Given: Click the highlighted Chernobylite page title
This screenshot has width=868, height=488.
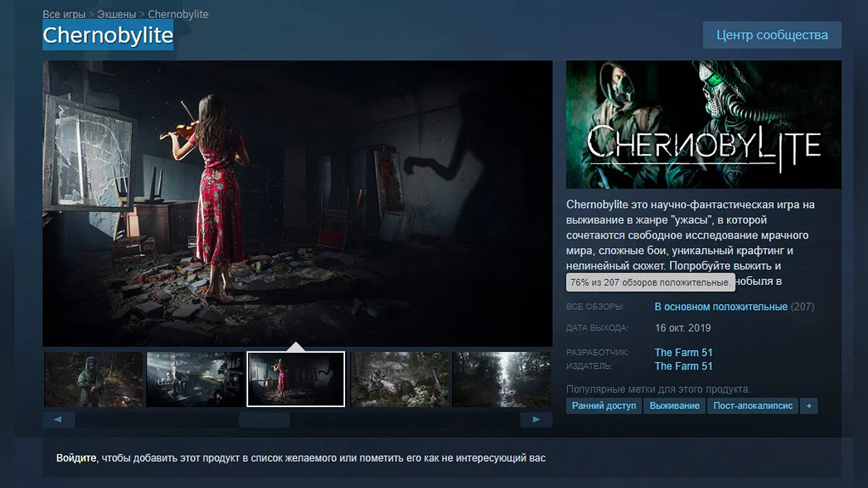Looking at the screenshot, I should pos(108,35).
